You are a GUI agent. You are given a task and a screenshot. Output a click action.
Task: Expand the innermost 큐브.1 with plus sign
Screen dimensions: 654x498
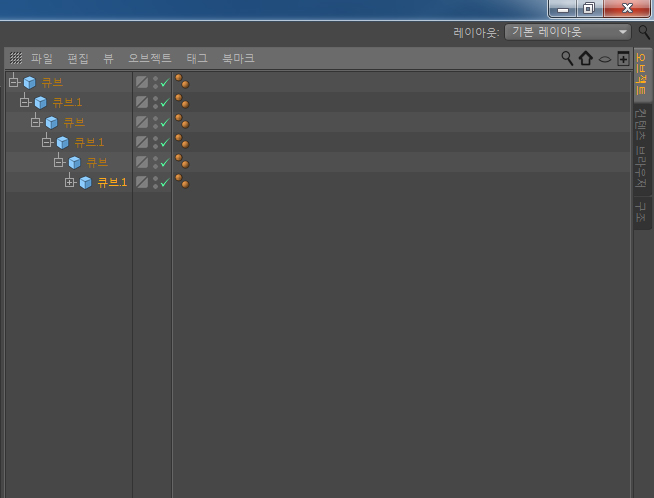[x=70, y=182]
